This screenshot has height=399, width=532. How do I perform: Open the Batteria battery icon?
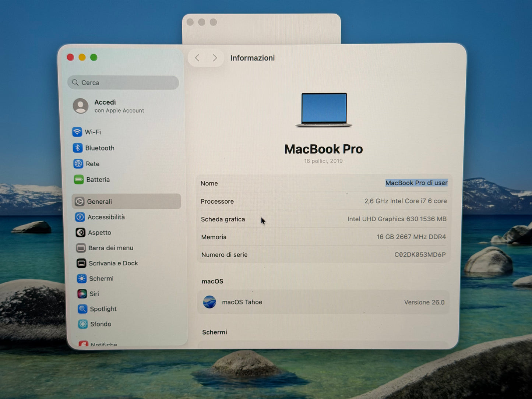click(79, 180)
